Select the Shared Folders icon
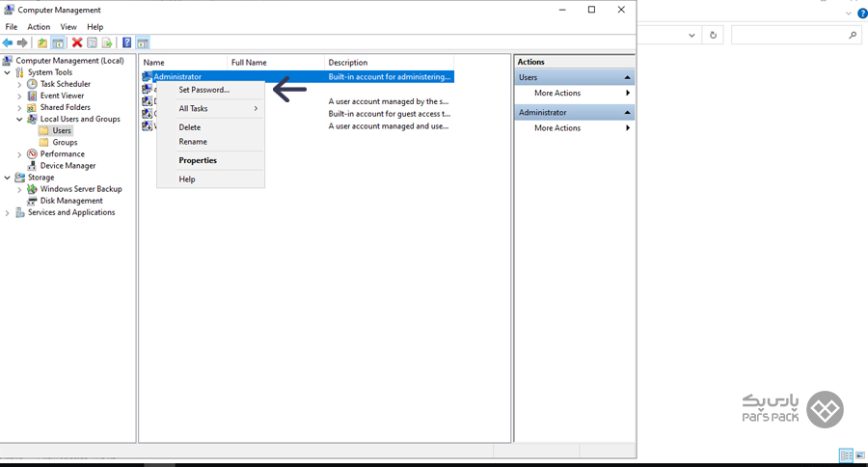The width and height of the screenshot is (868, 467). tap(32, 107)
